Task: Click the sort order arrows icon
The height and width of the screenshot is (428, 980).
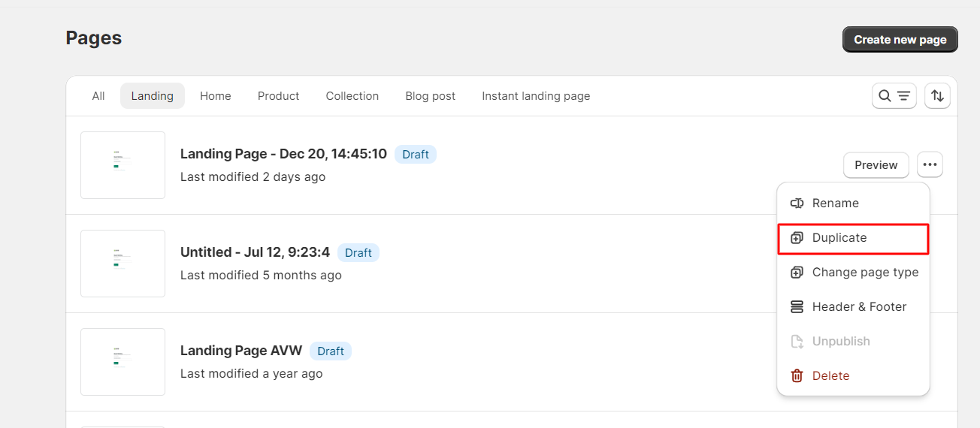Action: pos(937,96)
